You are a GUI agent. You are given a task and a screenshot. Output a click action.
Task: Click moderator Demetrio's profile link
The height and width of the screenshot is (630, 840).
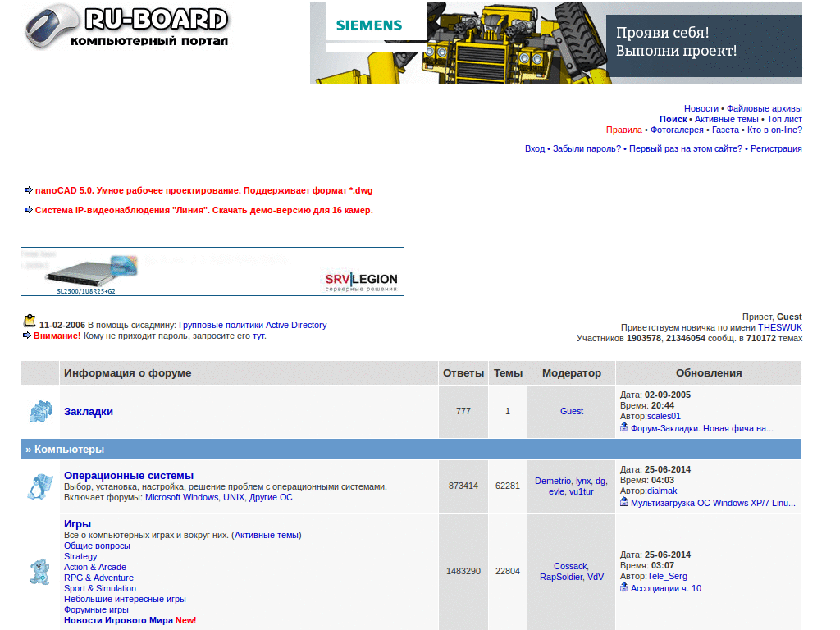[553, 481]
